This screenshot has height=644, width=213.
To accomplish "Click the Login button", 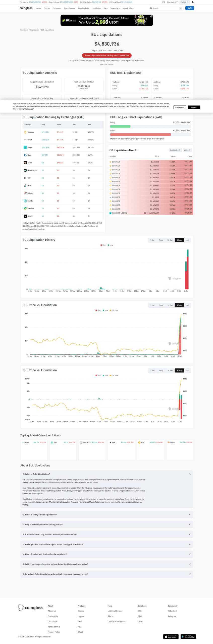I will click(x=190, y=8).
